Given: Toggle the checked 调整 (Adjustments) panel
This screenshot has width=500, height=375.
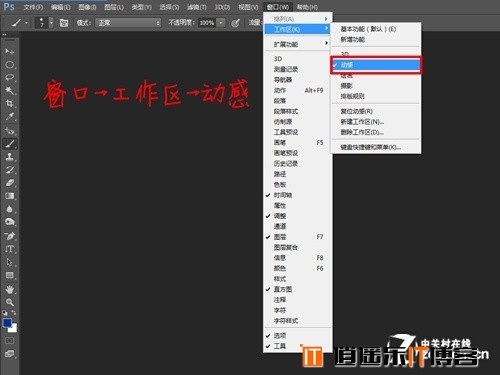Looking at the screenshot, I should [298, 216].
